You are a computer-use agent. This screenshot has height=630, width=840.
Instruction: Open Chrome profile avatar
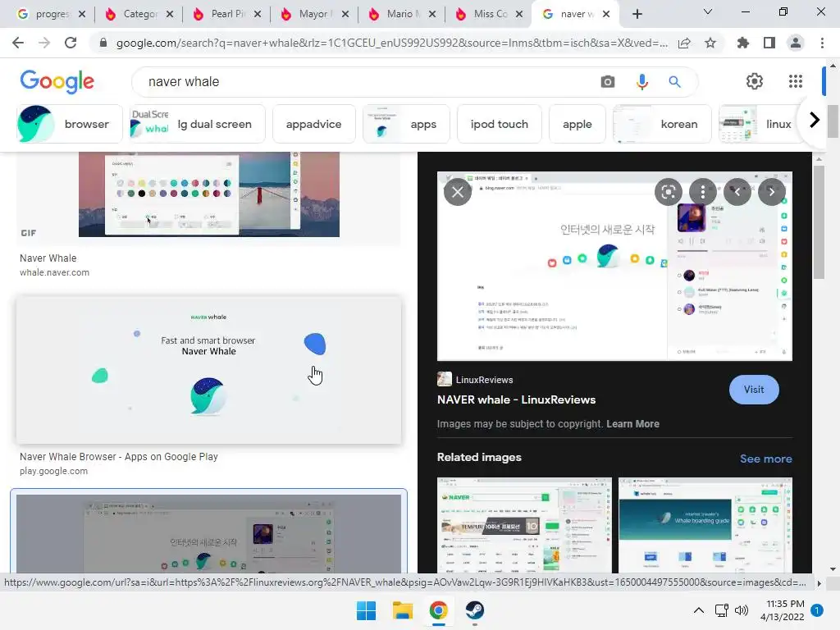click(x=796, y=43)
